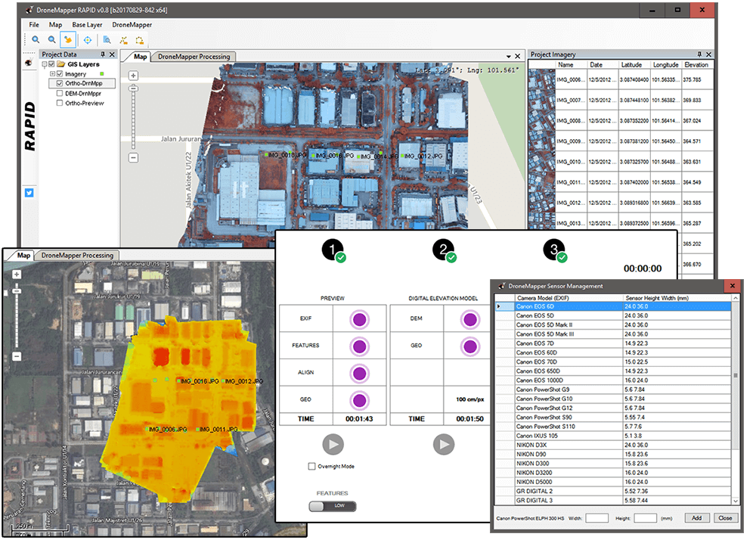Click the Add button in Sensor Management
The image size is (756, 540).
click(x=696, y=517)
